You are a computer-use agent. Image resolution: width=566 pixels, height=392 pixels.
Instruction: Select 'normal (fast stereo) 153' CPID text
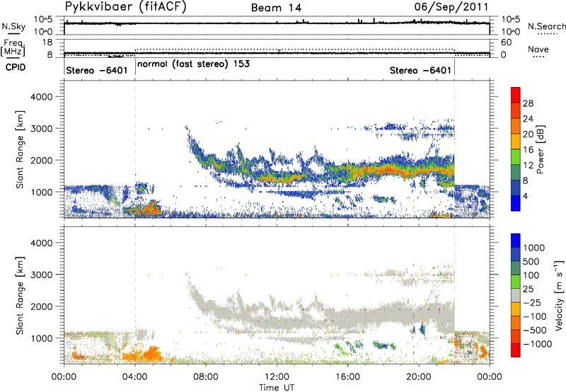pyautogui.click(x=193, y=64)
